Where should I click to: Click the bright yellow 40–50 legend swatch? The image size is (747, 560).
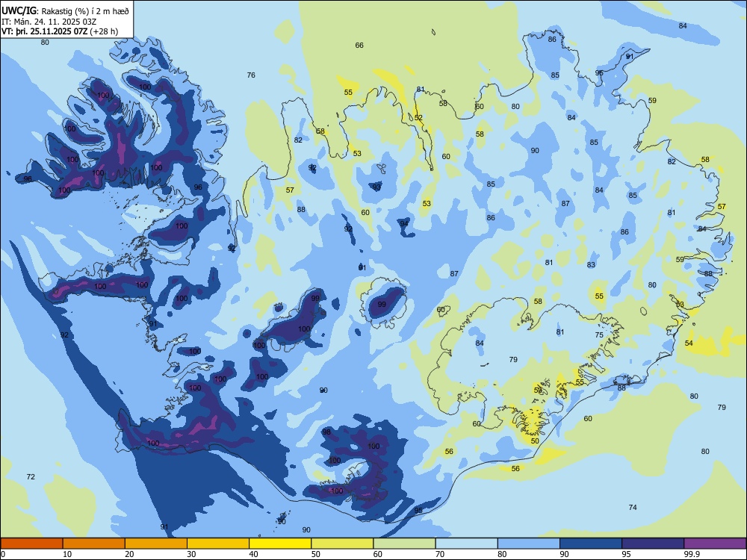(280, 544)
